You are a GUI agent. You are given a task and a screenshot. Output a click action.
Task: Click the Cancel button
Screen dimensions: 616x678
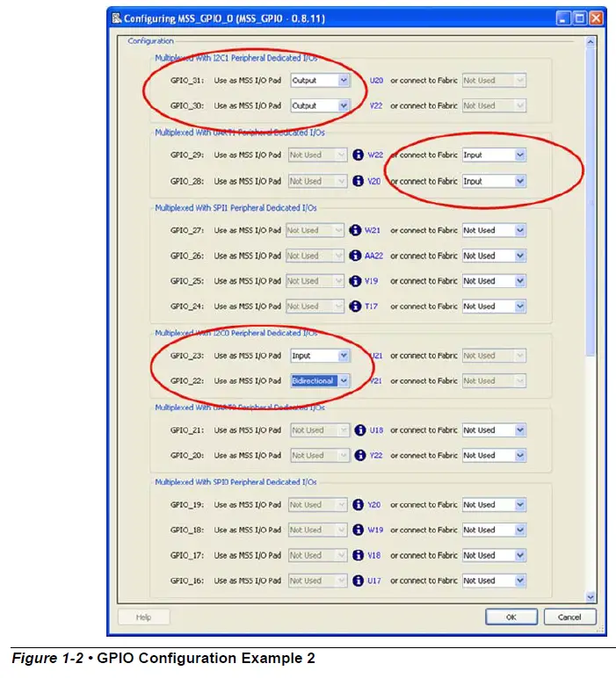pos(569,617)
